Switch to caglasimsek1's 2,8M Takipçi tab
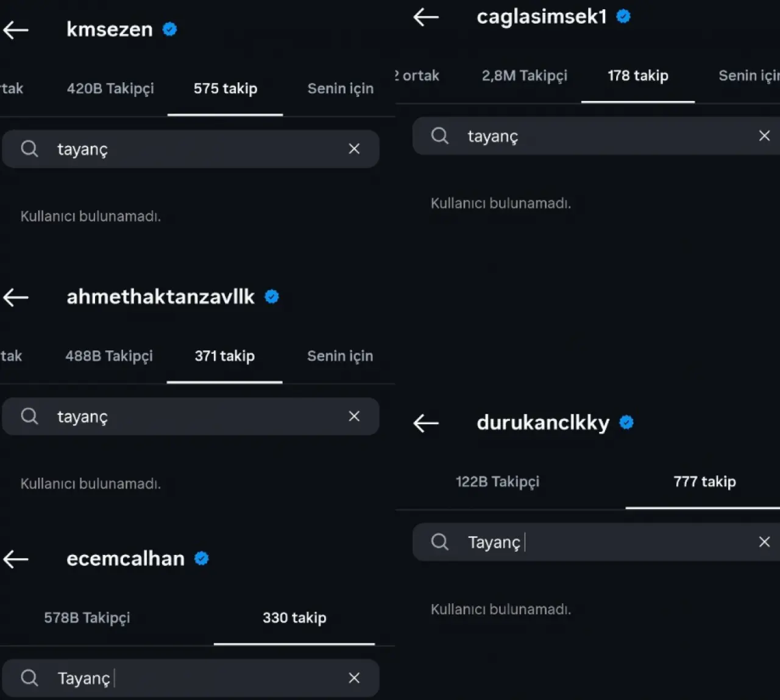Screen dimensions: 780x700 click(524, 76)
